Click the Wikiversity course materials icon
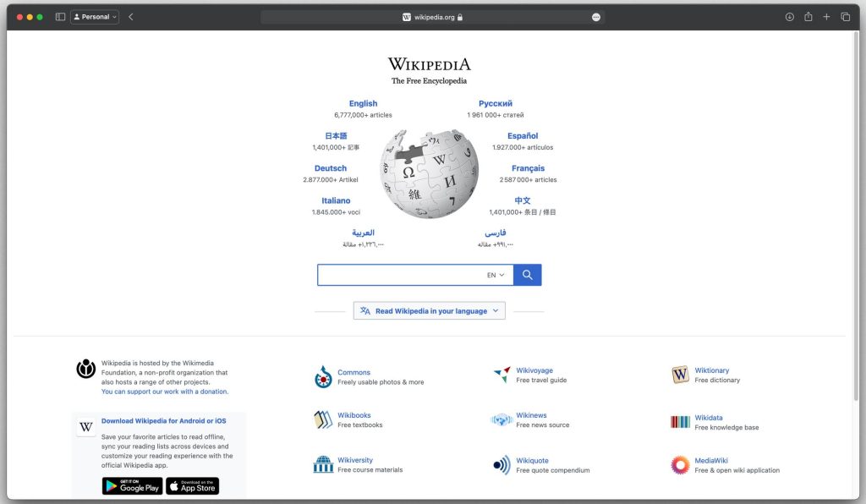Viewport: 866px width, 504px height. [x=323, y=464]
